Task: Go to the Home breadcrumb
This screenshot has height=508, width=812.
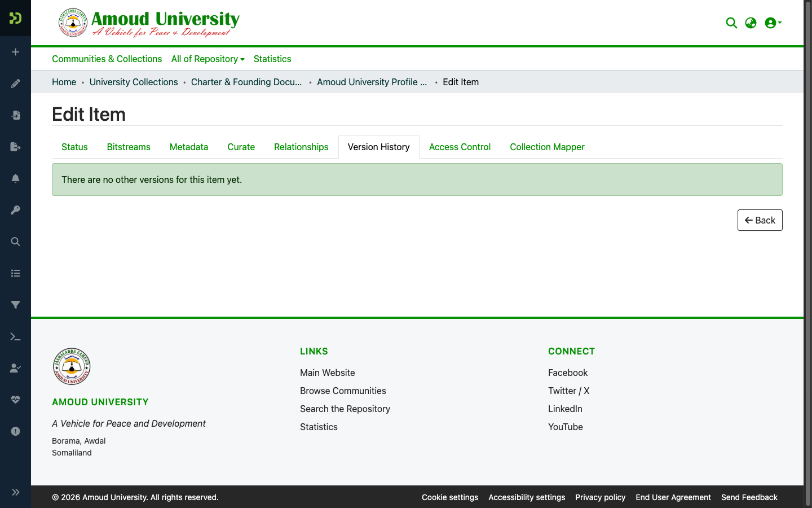Action: coord(64,82)
